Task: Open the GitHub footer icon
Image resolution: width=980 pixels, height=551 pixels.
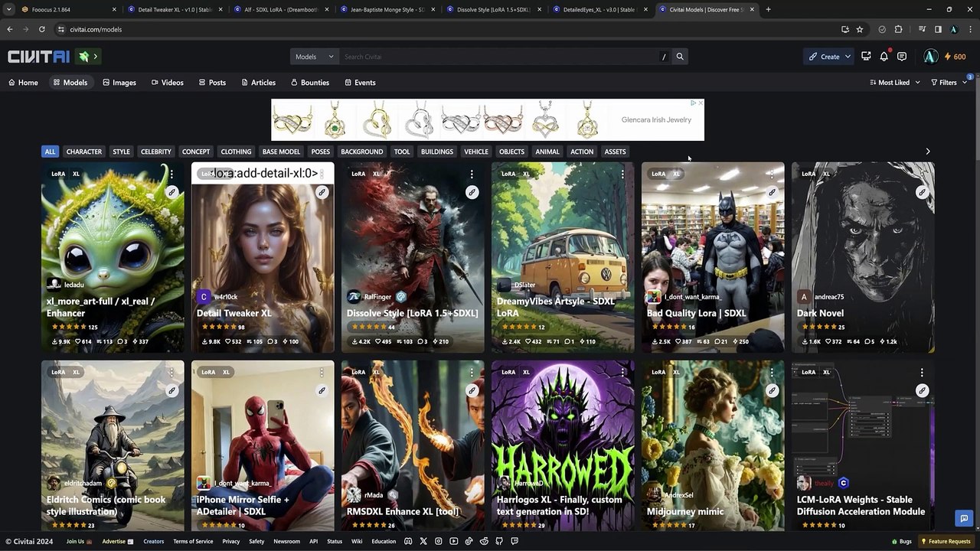Action: (x=499, y=541)
